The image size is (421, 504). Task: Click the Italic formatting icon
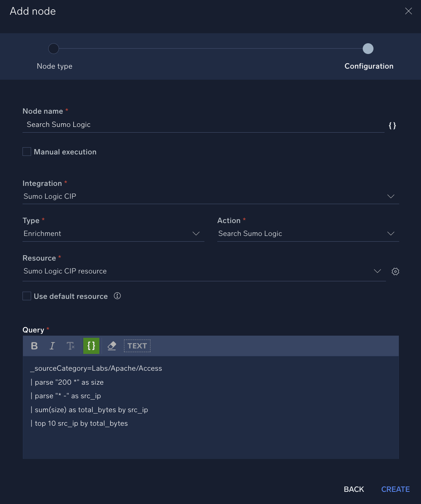coord(52,346)
